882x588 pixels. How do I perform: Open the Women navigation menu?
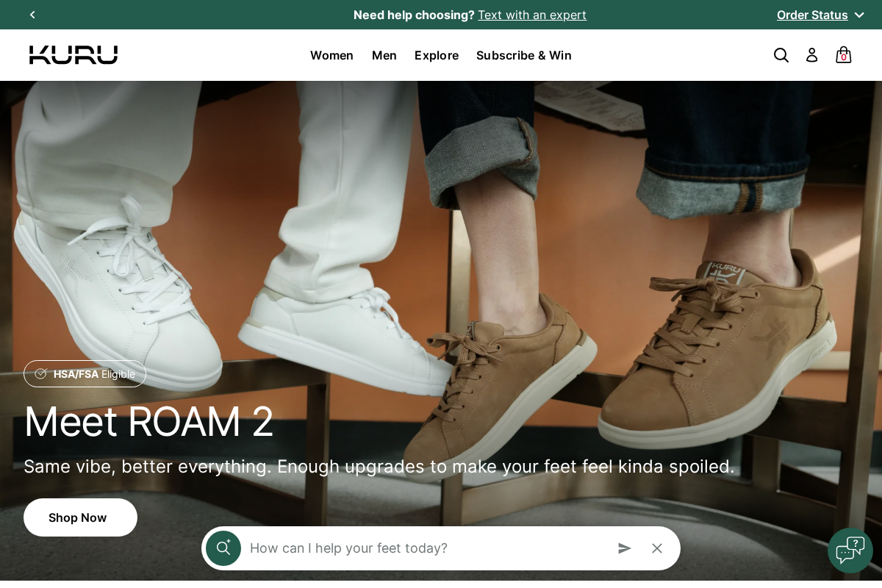(331, 55)
